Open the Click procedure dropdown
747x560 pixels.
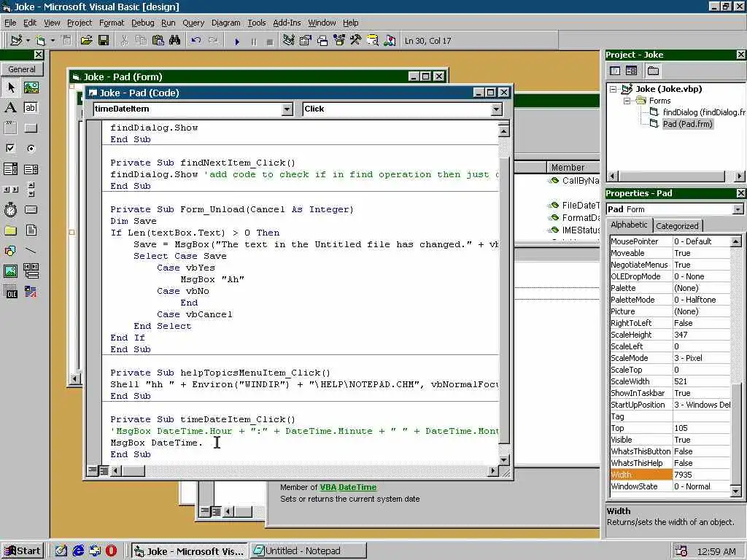496,109
